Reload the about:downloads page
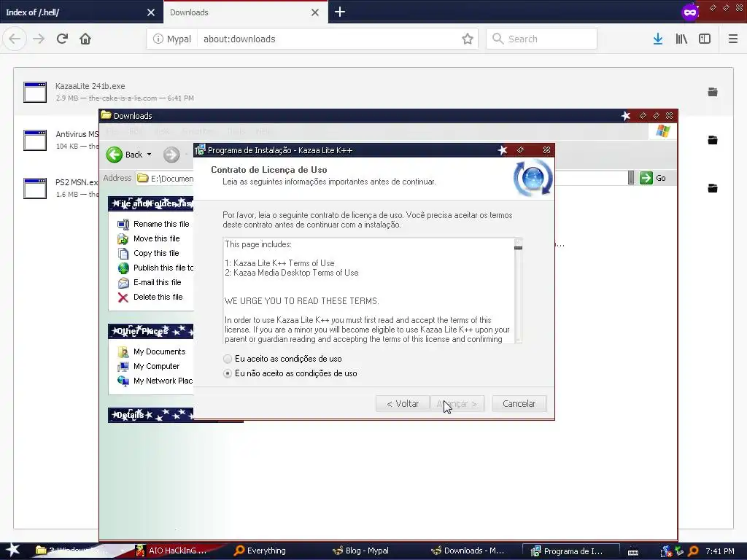Image resolution: width=747 pixels, height=560 pixels. (x=63, y=39)
